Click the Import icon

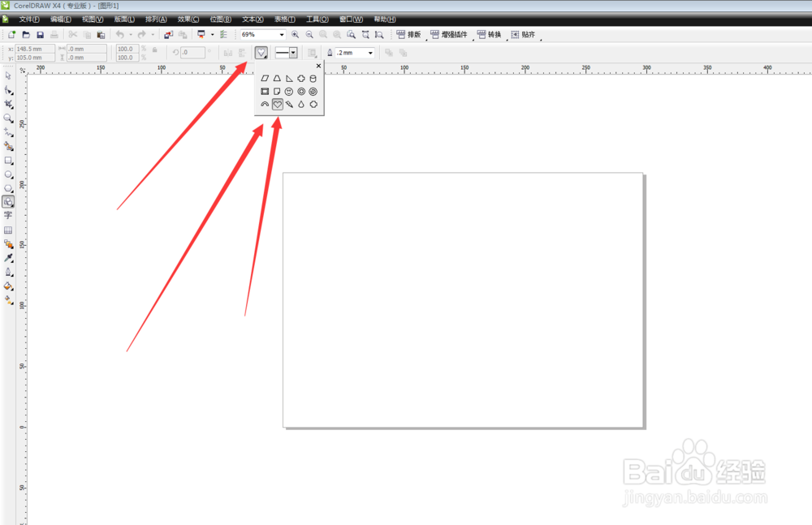168,35
